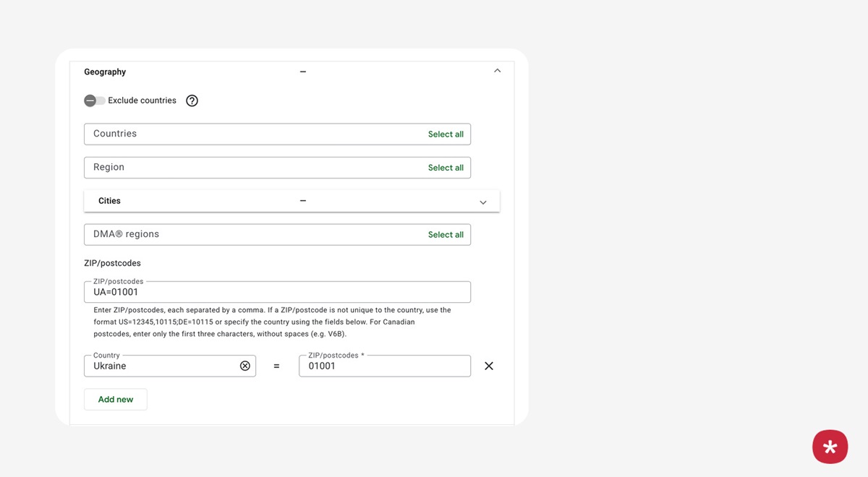Click the Cities header label
The image size is (868, 477).
click(x=109, y=201)
